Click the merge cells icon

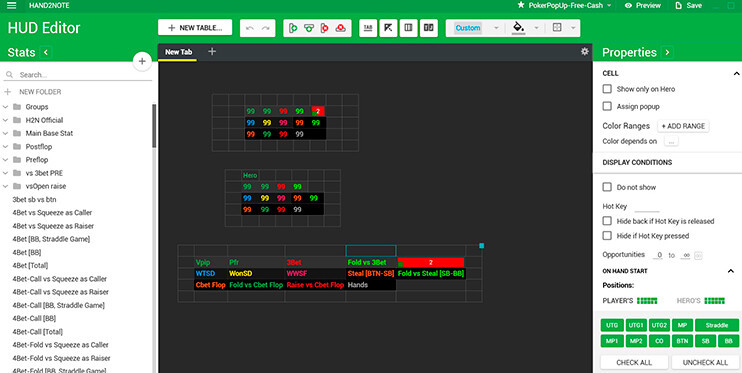408,28
